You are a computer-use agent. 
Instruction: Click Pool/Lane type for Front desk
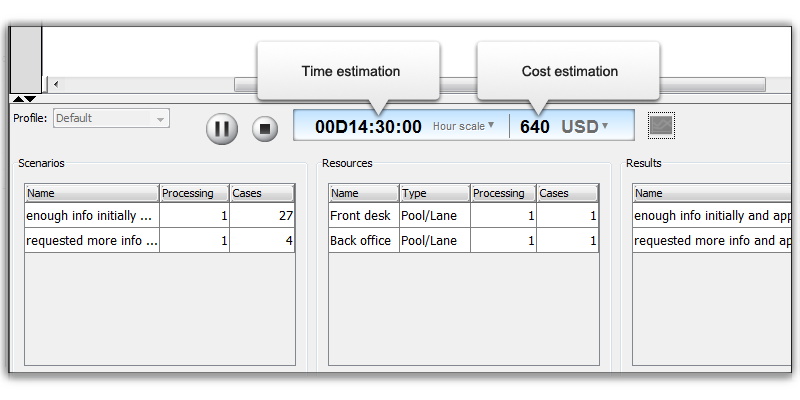(435, 215)
